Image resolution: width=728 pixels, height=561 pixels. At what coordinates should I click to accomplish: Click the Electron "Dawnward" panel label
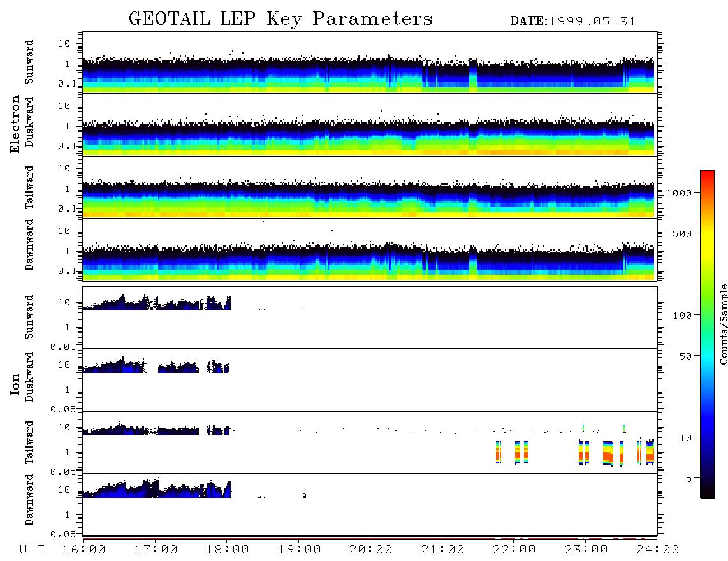29,245
